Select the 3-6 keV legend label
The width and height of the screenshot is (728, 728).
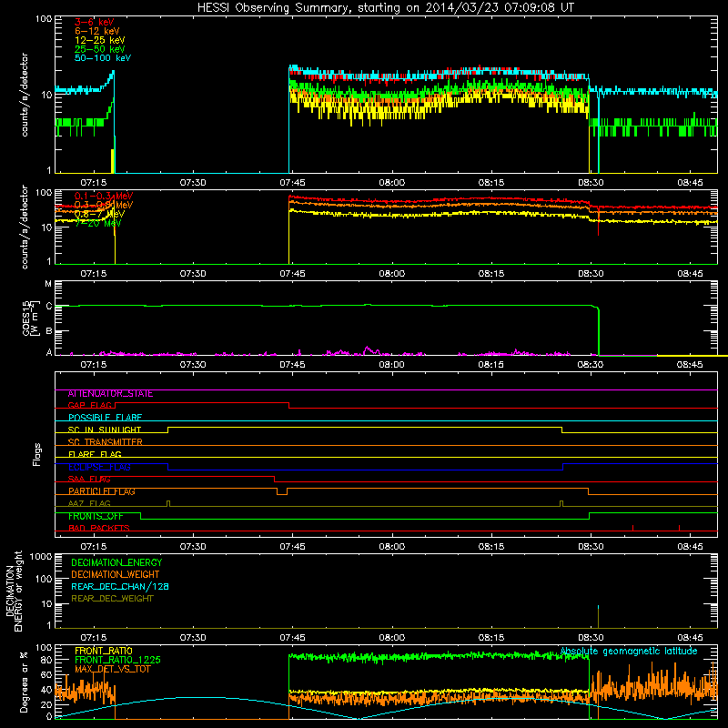pos(94,22)
